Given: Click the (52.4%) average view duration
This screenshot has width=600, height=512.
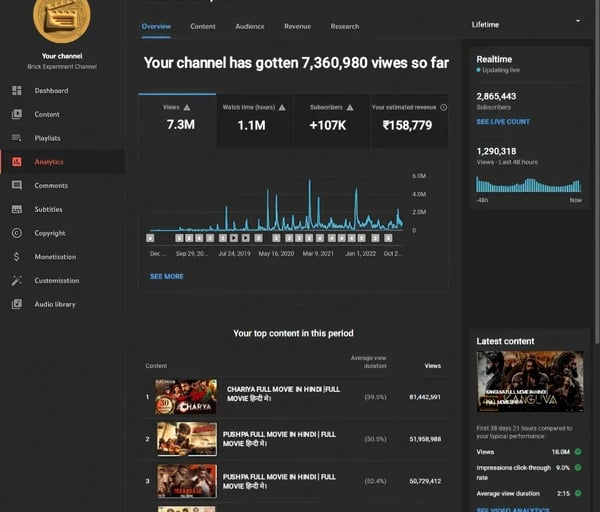Looking at the screenshot, I should pos(375,481).
